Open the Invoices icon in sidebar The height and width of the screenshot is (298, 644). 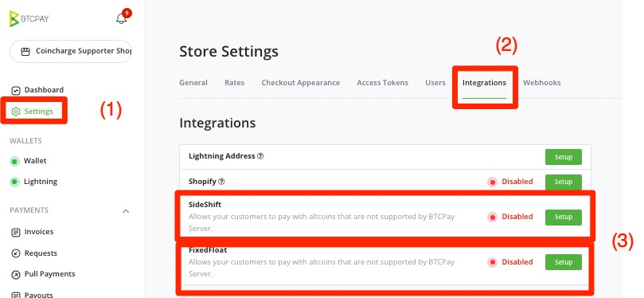click(16, 232)
